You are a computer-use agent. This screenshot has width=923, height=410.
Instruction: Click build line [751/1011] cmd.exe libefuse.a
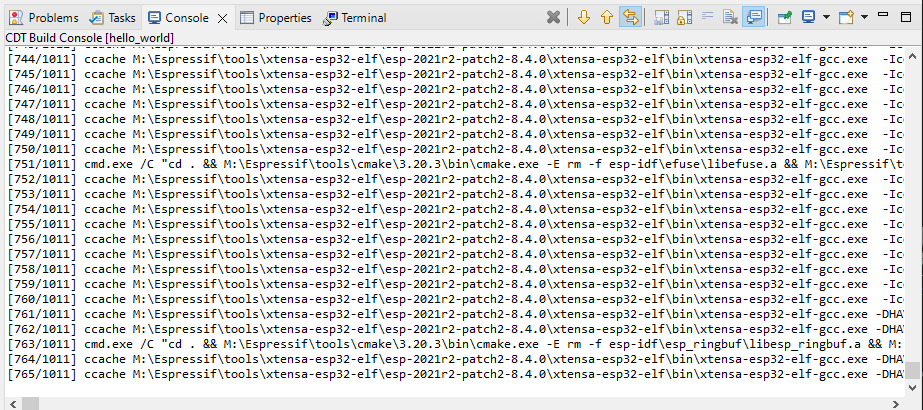tap(456, 164)
